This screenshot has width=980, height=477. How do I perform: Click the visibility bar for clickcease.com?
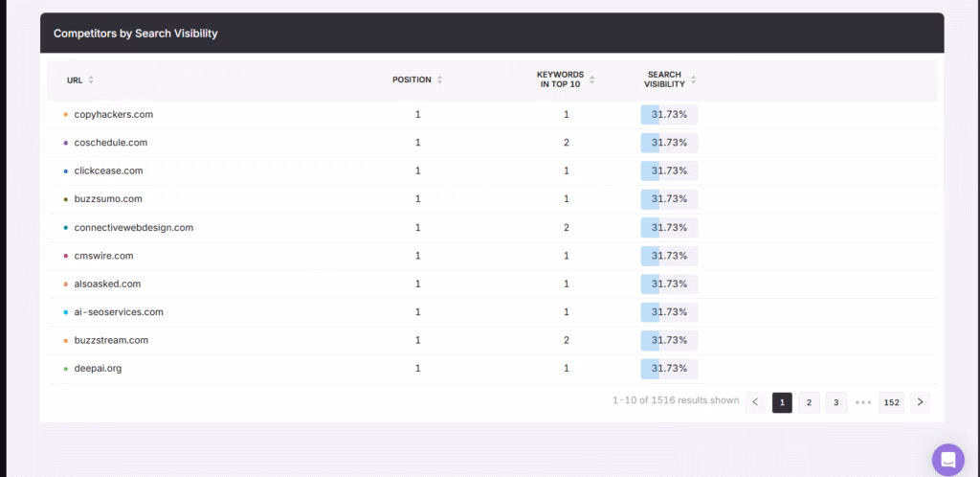tap(669, 170)
